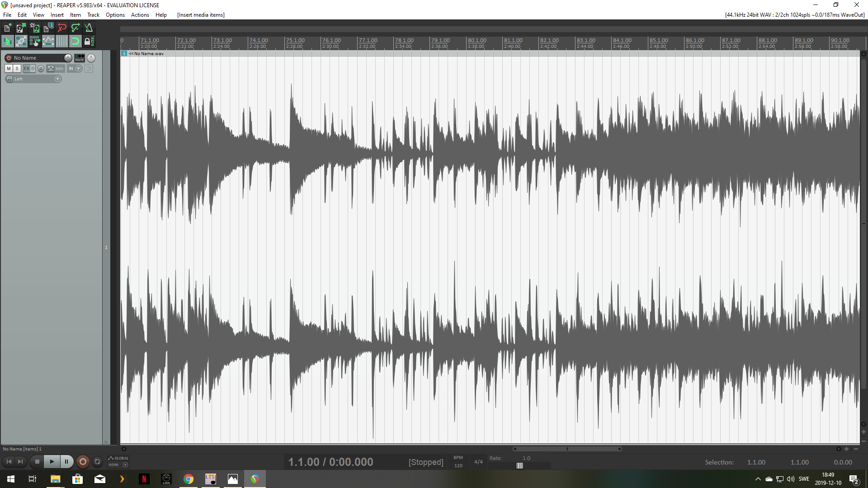
Task: Click the playback Rate slider
Action: tap(520, 466)
